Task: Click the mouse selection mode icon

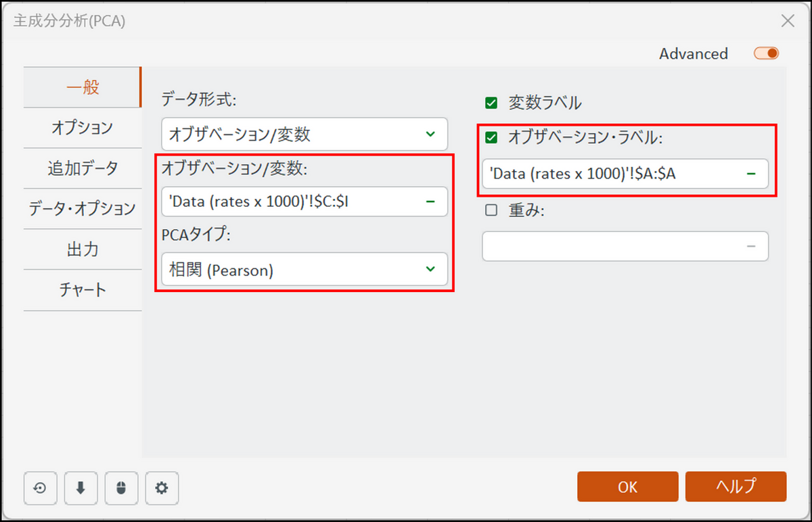Action: pyautogui.click(x=121, y=488)
